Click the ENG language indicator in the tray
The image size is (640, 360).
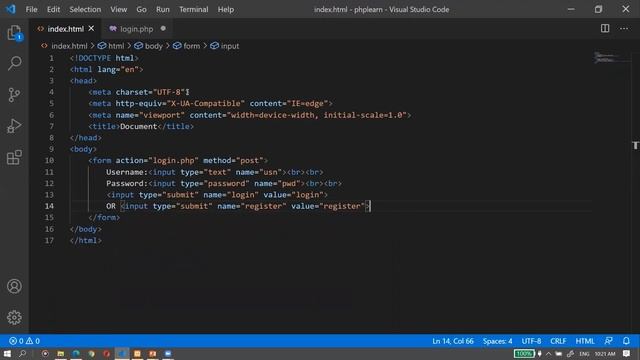tap(584, 354)
